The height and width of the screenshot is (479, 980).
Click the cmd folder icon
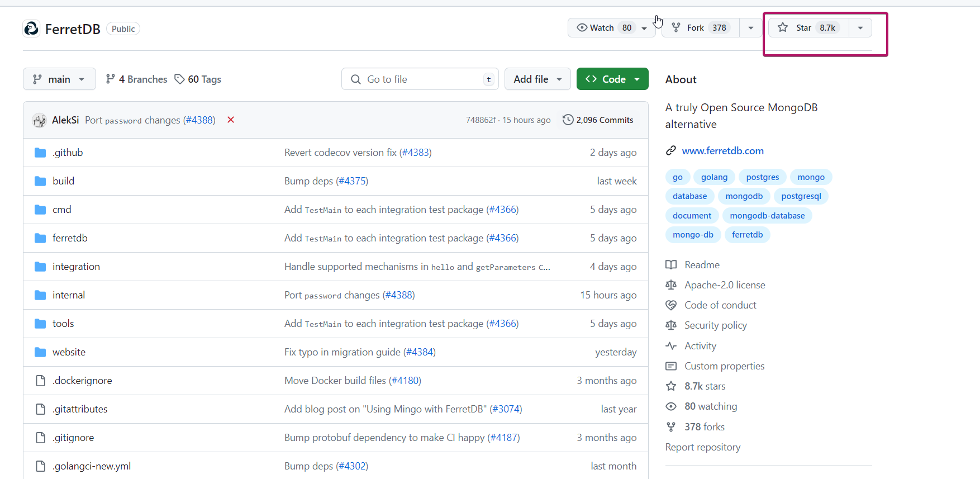click(40, 210)
